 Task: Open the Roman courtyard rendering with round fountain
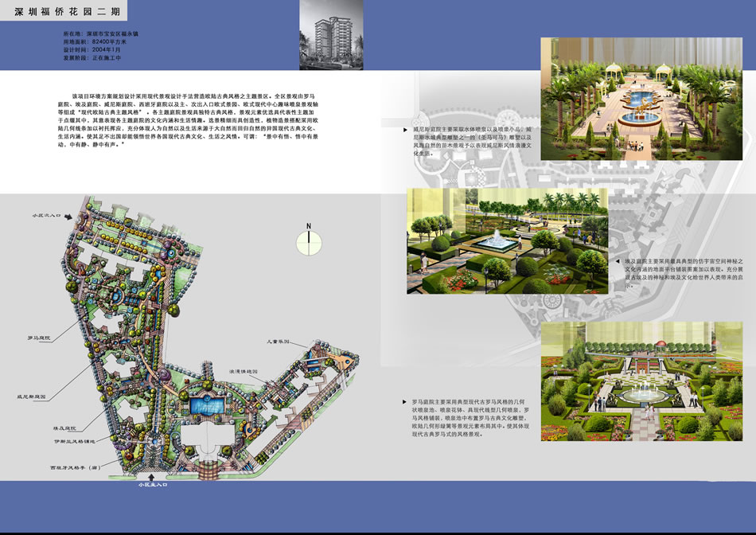641,381
